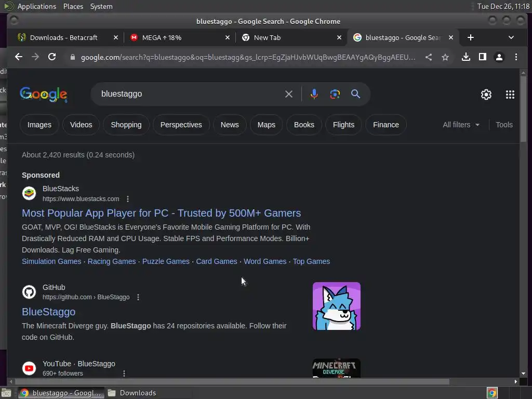
Task: Switch to the Downloads - Betacraft tab
Action: [64, 37]
